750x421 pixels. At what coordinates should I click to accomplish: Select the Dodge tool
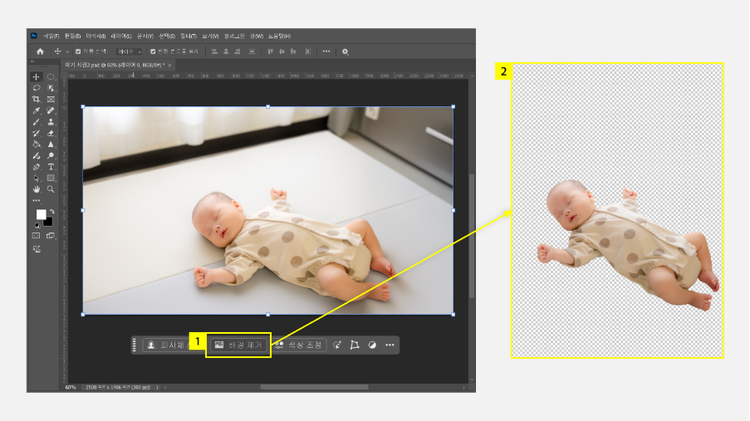coord(51,156)
